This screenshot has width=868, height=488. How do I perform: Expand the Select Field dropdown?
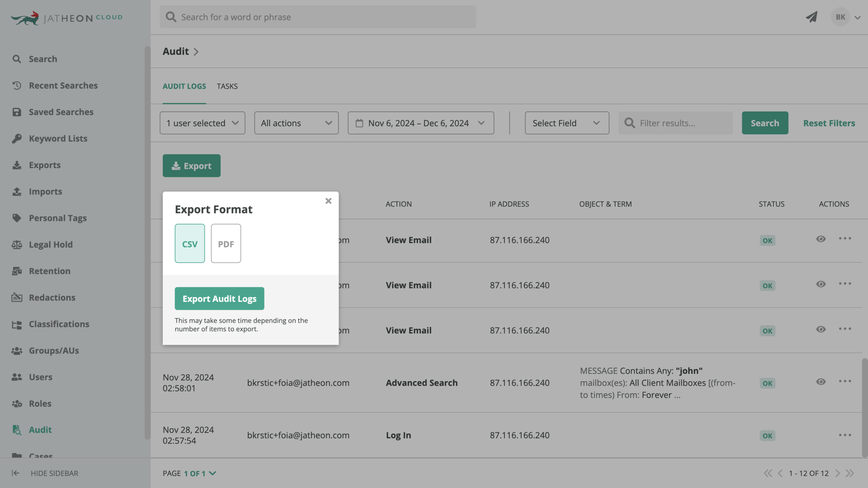[567, 123]
